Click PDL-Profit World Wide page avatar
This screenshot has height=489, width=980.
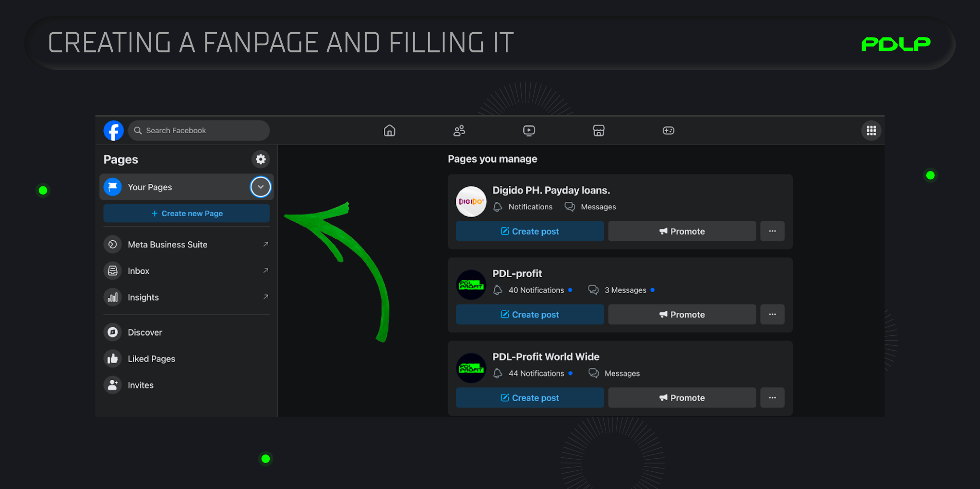(x=471, y=368)
